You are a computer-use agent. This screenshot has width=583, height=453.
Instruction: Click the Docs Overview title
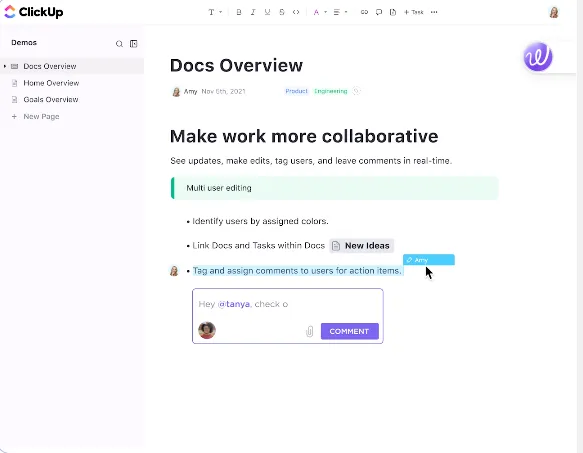pos(236,65)
